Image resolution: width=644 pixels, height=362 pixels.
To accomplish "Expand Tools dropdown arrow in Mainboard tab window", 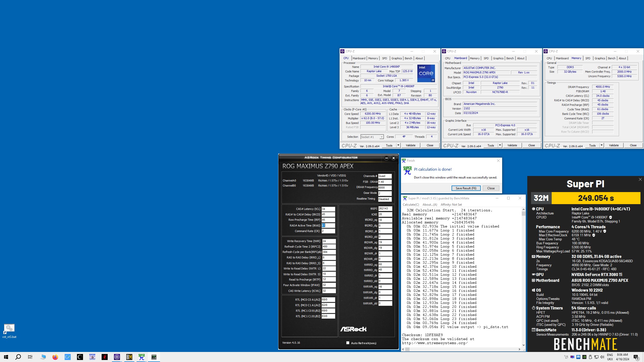I will (x=500, y=145).
